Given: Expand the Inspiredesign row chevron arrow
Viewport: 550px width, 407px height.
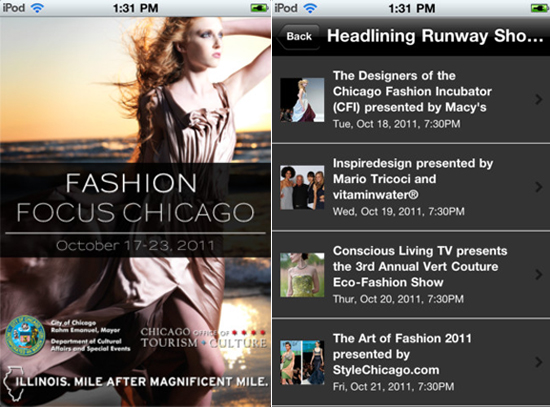Looking at the screenshot, I should [539, 187].
